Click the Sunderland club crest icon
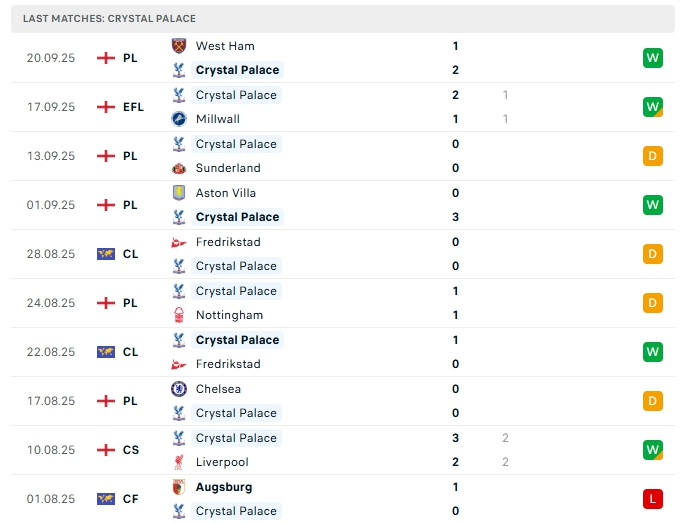The height and width of the screenshot is (523, 683). tap(179, 168)
